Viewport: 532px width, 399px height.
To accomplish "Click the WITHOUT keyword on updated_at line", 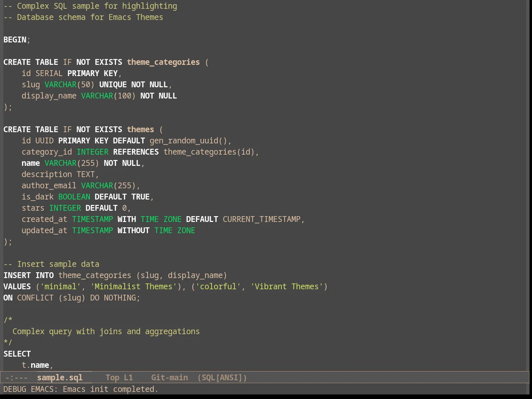I will pos(133,230).
